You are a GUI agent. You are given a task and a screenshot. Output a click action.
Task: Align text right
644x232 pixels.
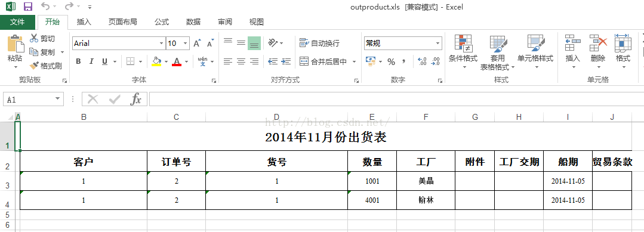pyautogui.click(x=254, y=61)
